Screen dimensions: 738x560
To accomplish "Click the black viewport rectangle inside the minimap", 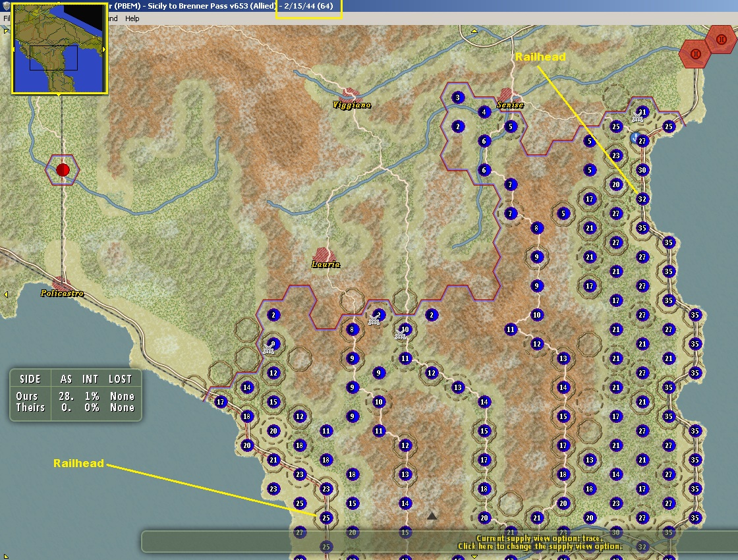I will pos(53,58).
